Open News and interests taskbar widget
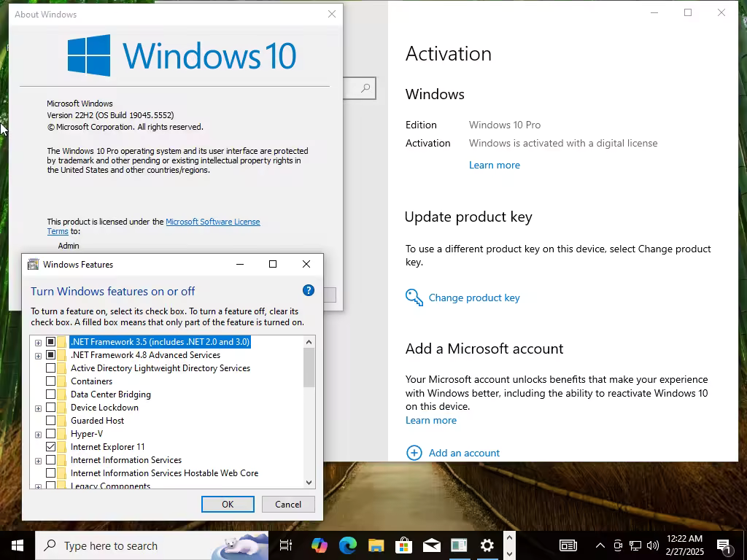This screenshot has width=747, height=560. pyautogui.click(x=568, y=545)
